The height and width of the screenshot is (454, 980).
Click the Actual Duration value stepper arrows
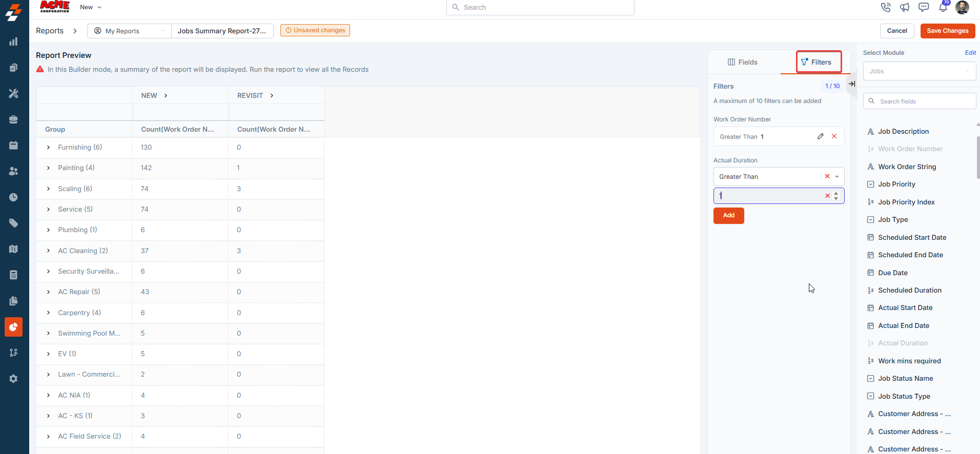click(x=836, y=196)
